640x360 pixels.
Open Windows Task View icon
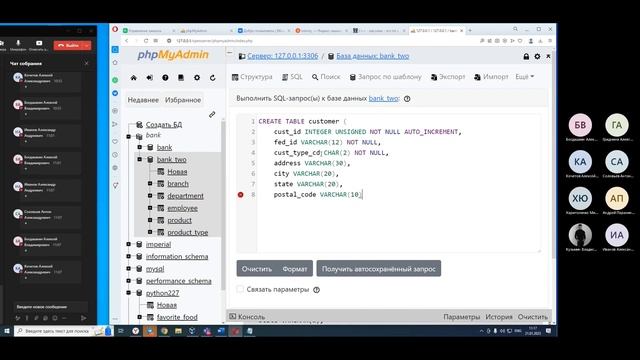(x=121, y=331)
